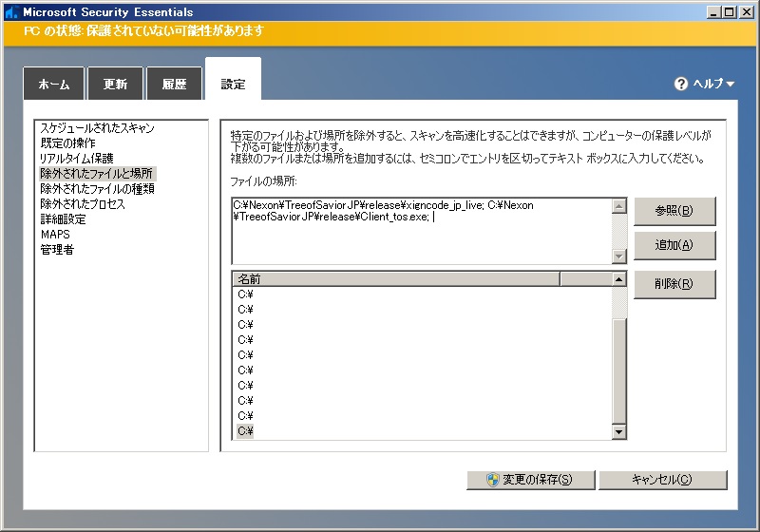Close the Security Essentials window
Viewport: 760px width, 532px height.
coord(747,12)
